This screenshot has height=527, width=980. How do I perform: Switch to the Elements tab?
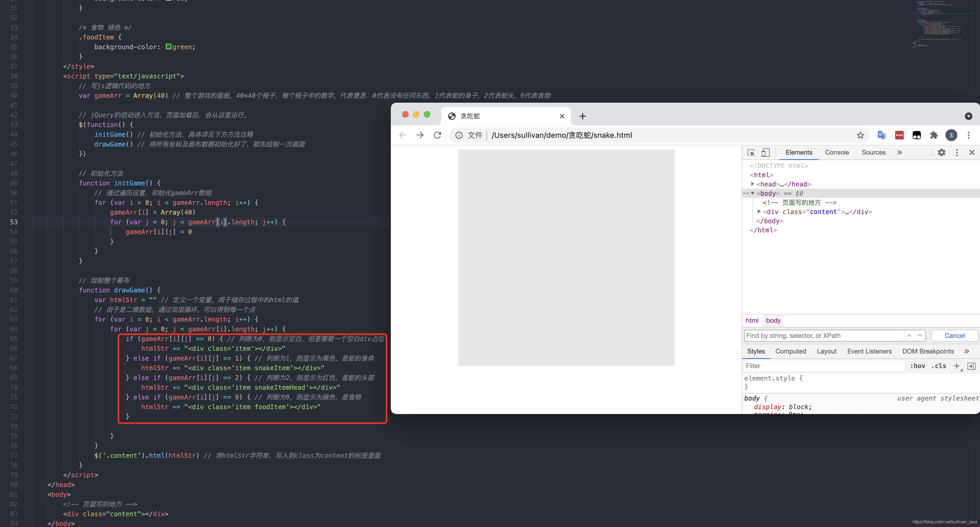(799, 152)
